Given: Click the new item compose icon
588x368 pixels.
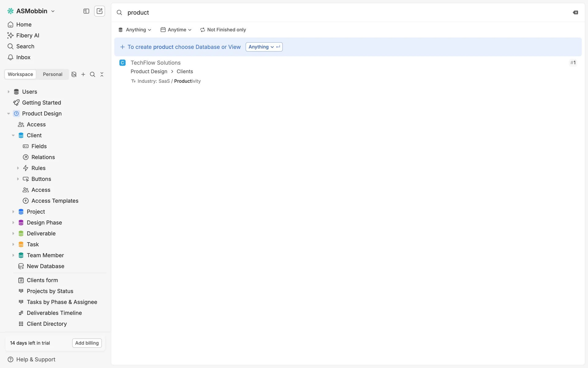Looking at the screenshot, I should click(100, 11).
